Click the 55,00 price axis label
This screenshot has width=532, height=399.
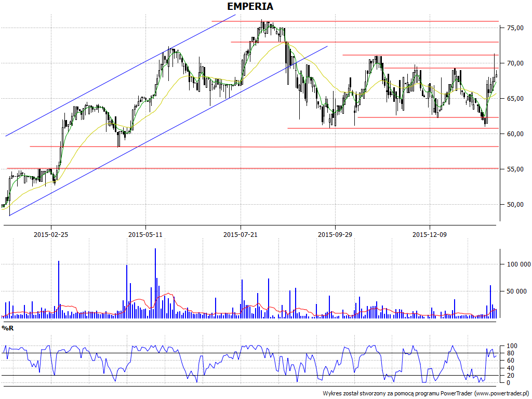click(515, 169)
